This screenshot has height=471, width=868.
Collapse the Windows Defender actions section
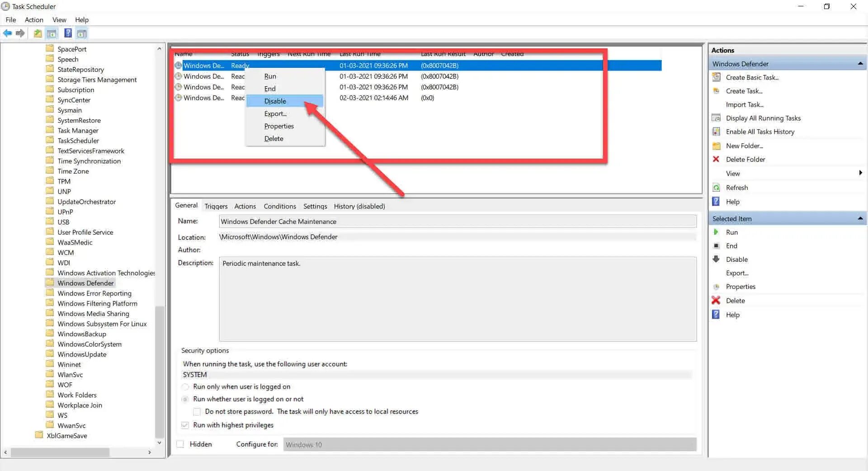click(x=860, y=64)
